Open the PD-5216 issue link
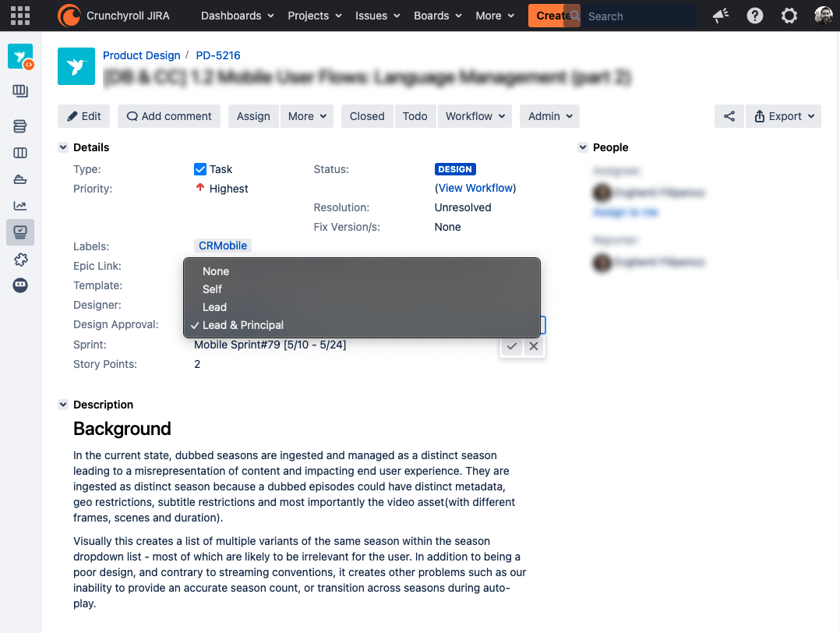The image size is (840, 633). [218, 55]
